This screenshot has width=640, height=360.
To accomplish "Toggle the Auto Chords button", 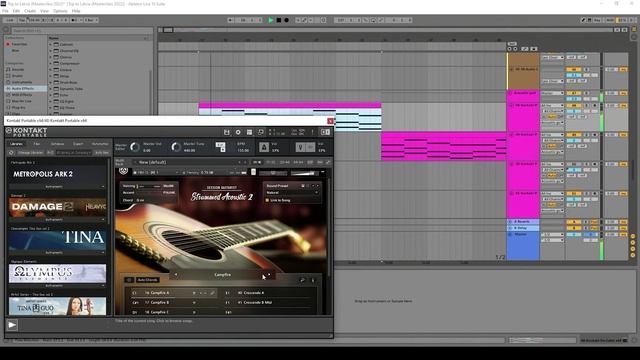I will click(x=147, y=280).
